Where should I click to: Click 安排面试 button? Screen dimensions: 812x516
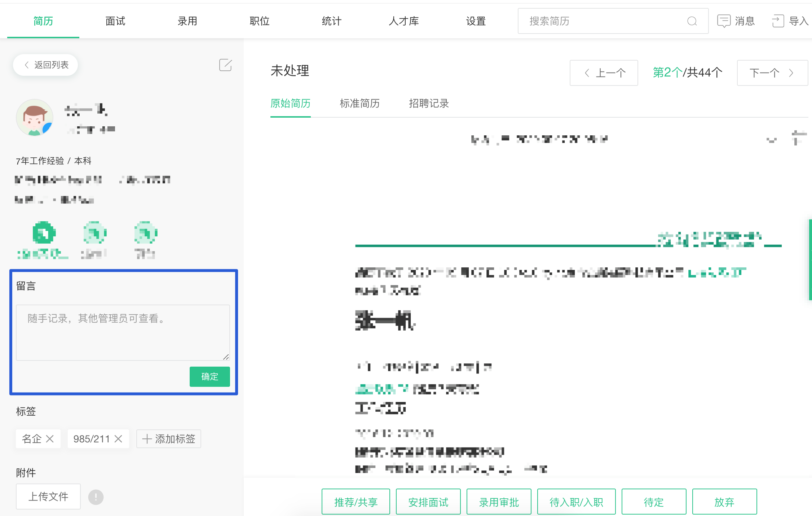pos(428,502)
